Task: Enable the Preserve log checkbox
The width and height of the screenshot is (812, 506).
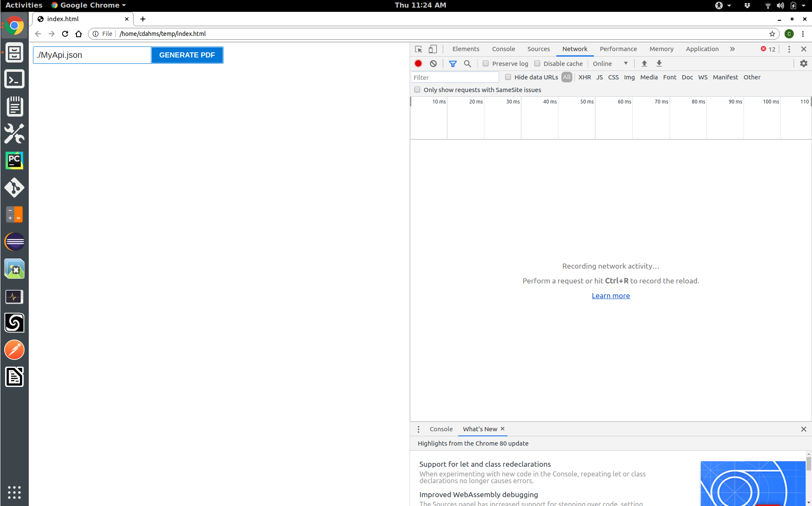Action: point(486,63)
